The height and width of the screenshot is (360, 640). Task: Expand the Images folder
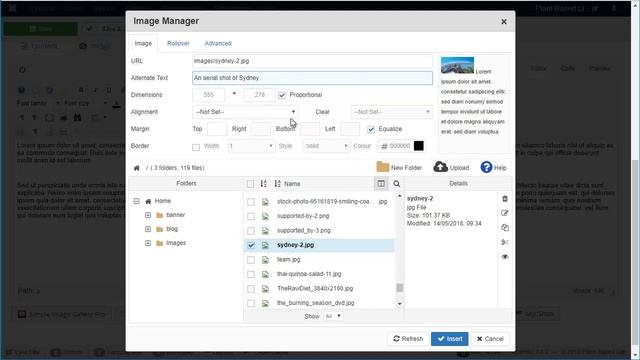(148, 243)
